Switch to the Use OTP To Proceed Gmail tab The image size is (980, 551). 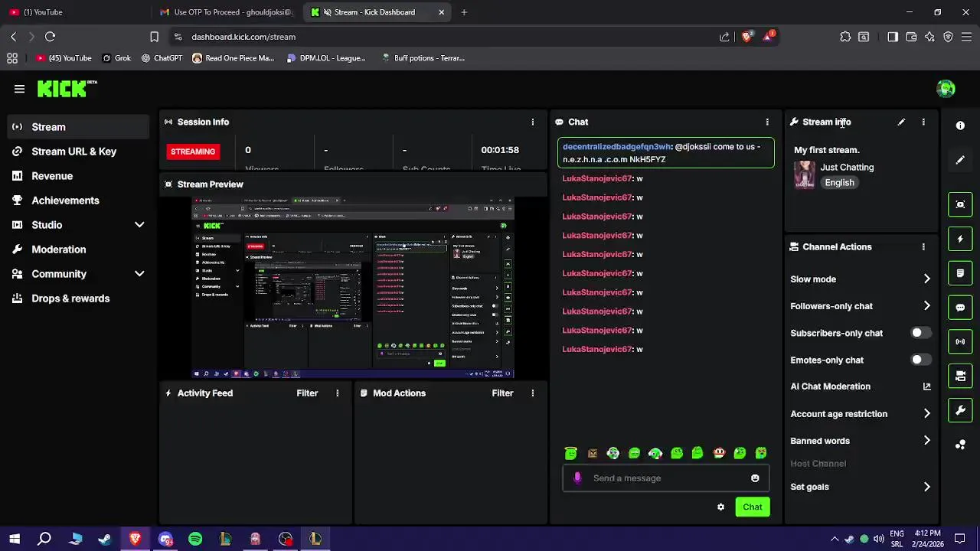(x=227, y=12)
